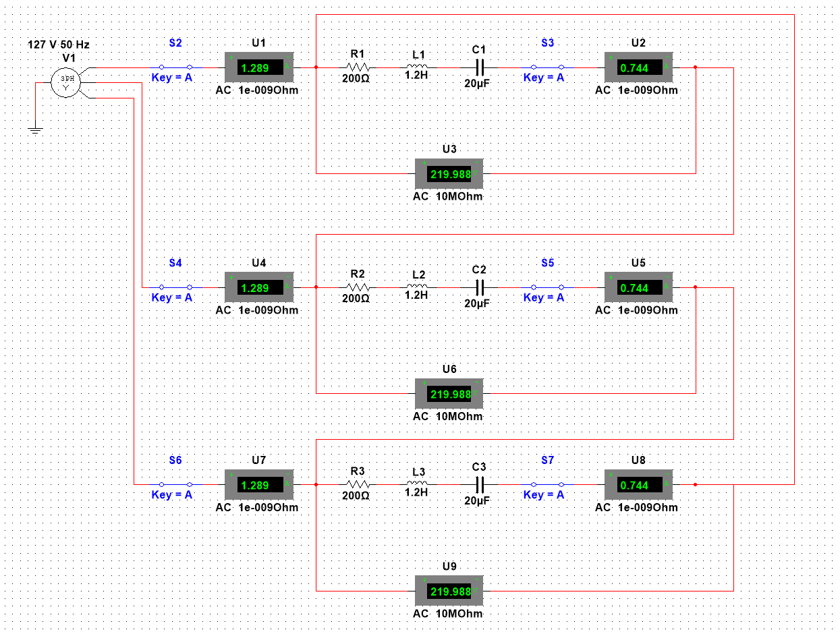Click the '1.2H' value under L2
This screenshot has width=840, height=636.
(416, 295)
